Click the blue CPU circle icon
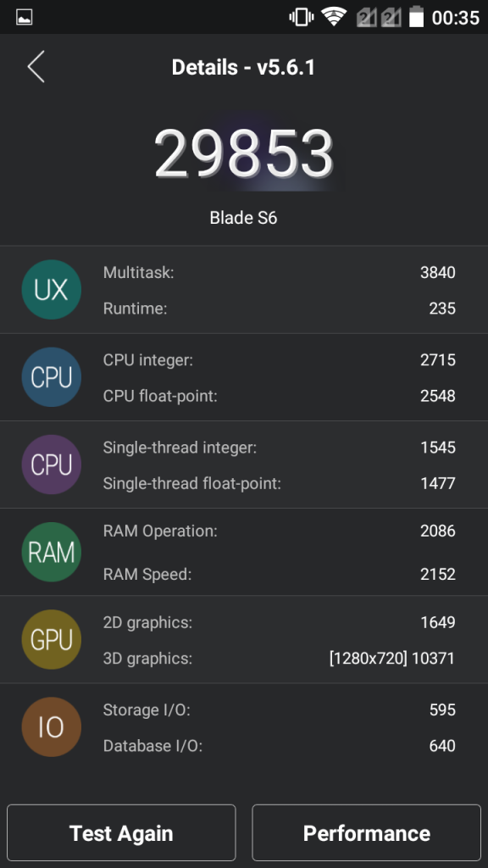 (x=52, y=377)
